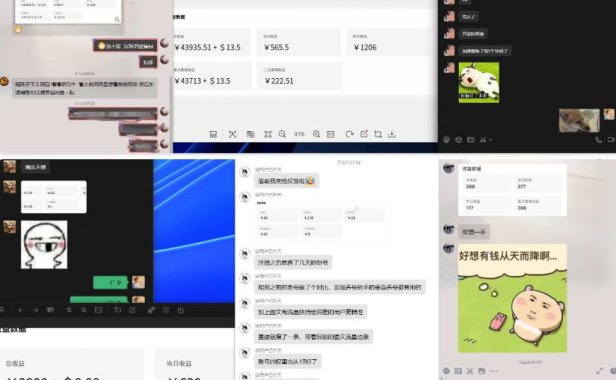The image size is (616, 380).
Task: Toggle fullscreen fit icon in the light image viewer
Action: [268, 134]
